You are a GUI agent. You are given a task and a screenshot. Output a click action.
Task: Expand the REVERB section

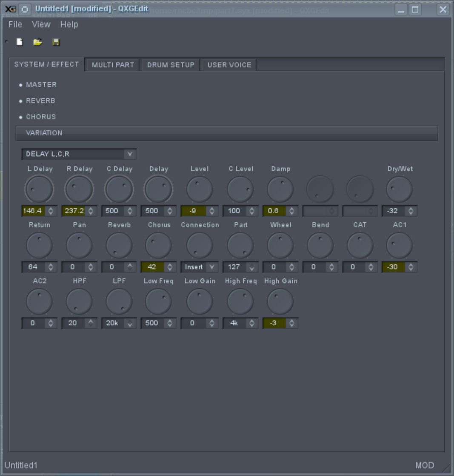click(x=40, y=101)
